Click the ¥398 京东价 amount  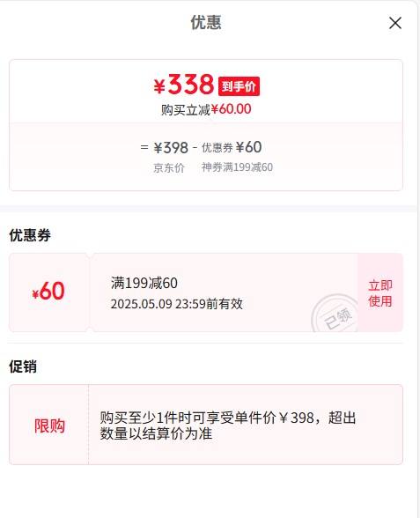click(171, 148)
